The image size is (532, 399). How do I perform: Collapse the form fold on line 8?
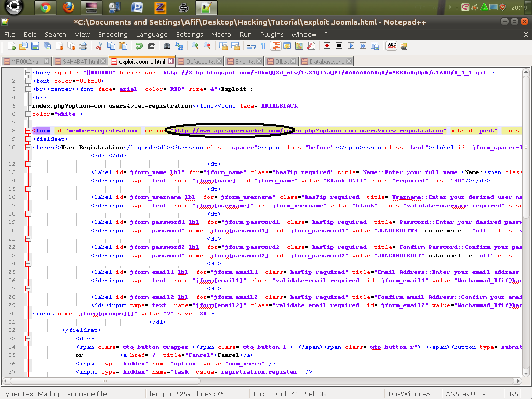28,130
